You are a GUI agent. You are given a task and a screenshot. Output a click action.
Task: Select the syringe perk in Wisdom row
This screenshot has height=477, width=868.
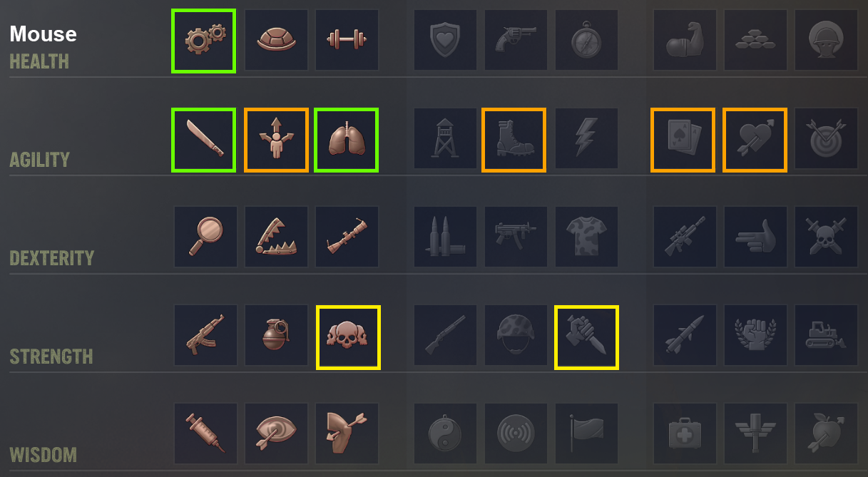point(205,434)
